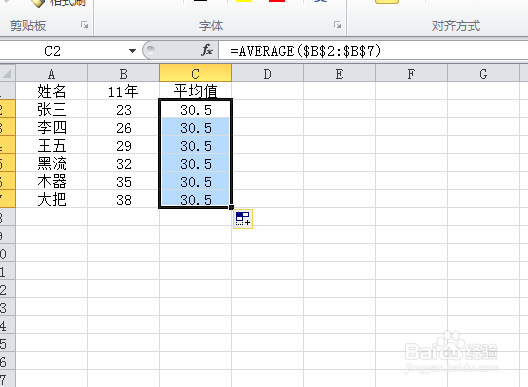Viewport: 528px width, 387px height.
Task: Click header cell 平均值
Action: (x=196, y=91)
